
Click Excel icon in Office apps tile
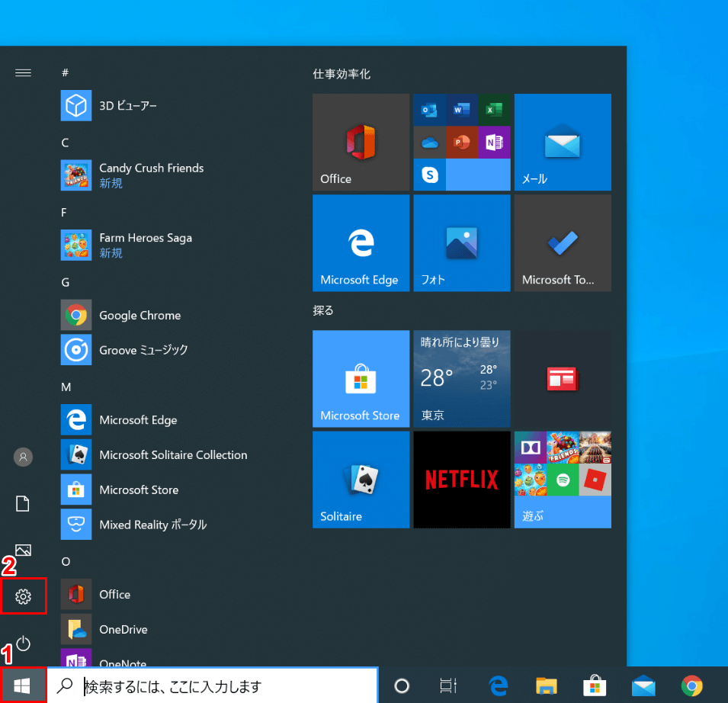tap(494, 110)
